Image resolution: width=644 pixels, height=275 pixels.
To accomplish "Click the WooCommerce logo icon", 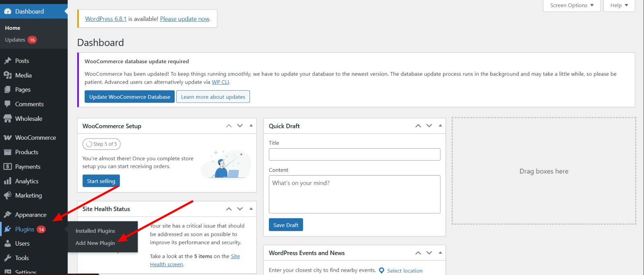I will pyautogui.click(x=8, y=138).
